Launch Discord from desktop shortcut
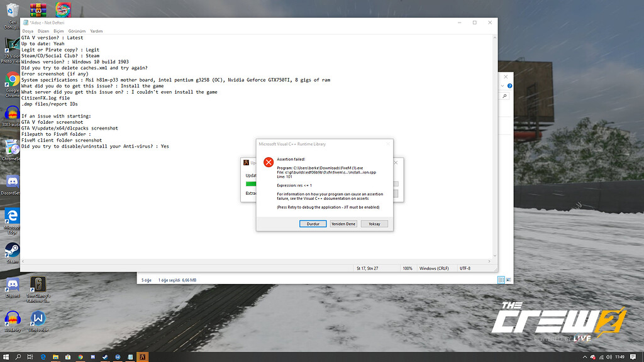644x362 pixels. [x=13, y=287]
